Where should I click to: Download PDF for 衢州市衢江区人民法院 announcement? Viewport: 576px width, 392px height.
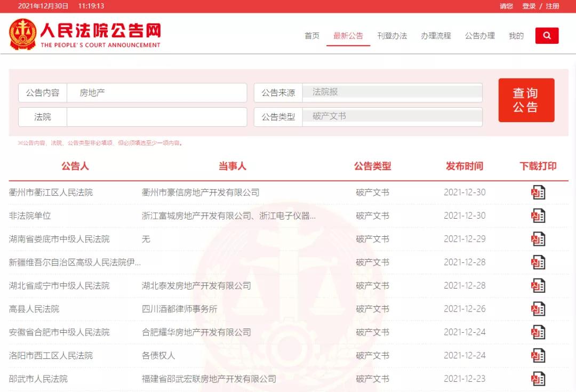pos(538,192)
